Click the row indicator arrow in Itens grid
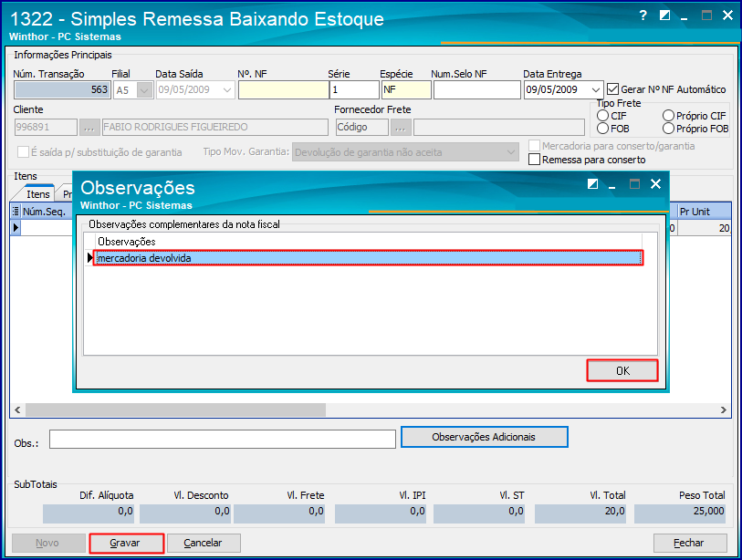This screenshot has width=742, height=560. (16, 228)
